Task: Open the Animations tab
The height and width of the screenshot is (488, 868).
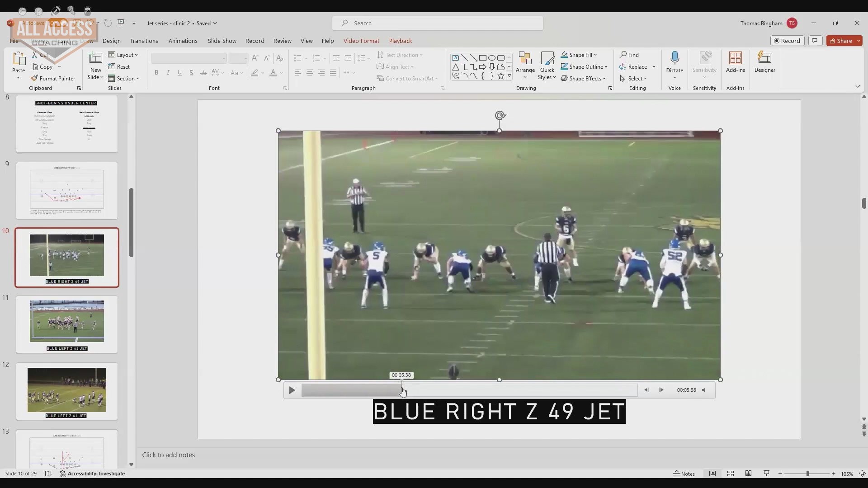Action: click(183, 41)
